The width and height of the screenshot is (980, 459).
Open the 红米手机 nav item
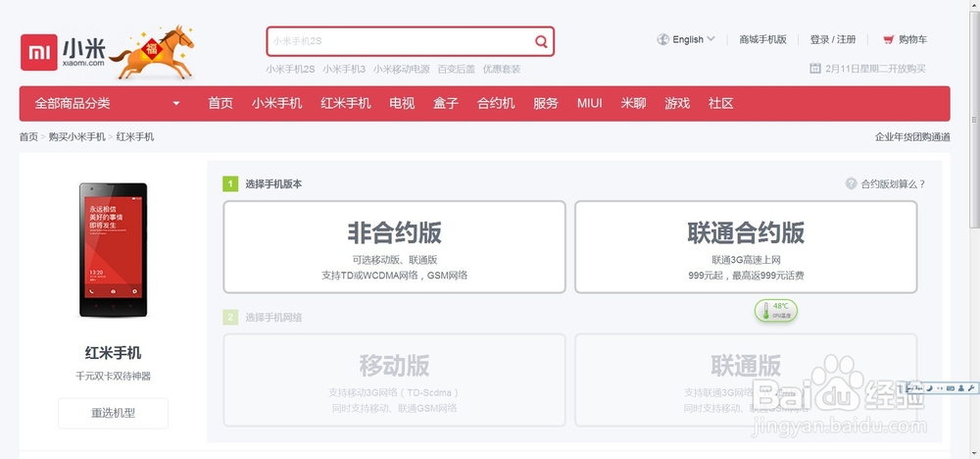[346, 103]
